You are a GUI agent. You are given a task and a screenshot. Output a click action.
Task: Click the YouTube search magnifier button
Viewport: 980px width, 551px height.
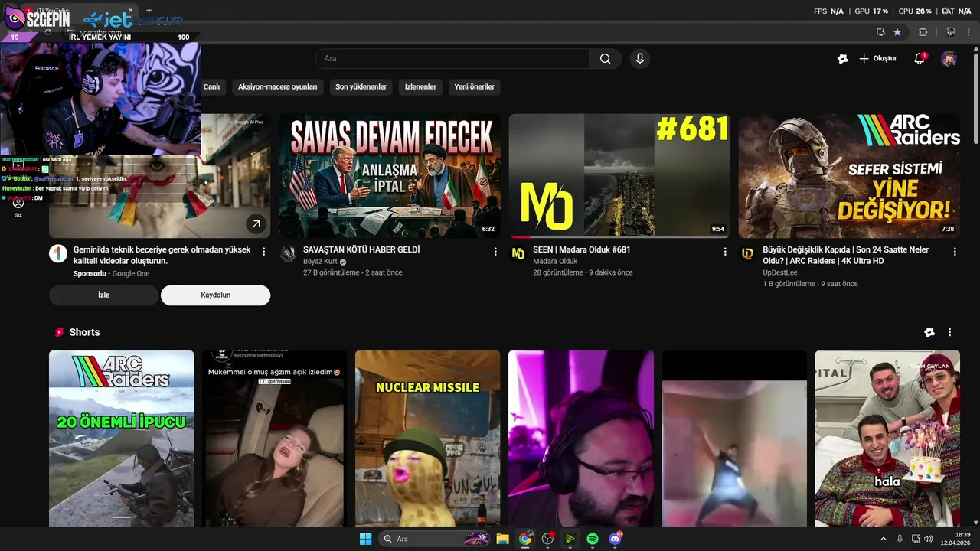[605, 59]
